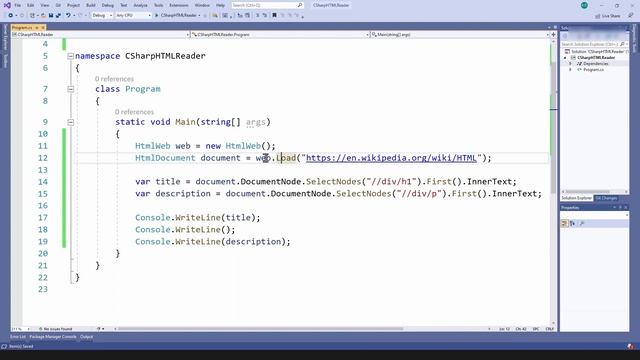The height and width of the screenshot is (360, 640).
Task: Open the Output tab
Action: pyautogui.click(x=87, y=337)
